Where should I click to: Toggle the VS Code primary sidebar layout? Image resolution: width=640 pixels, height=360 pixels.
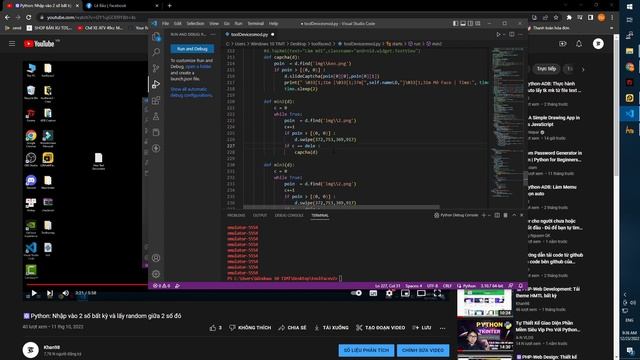456,24
